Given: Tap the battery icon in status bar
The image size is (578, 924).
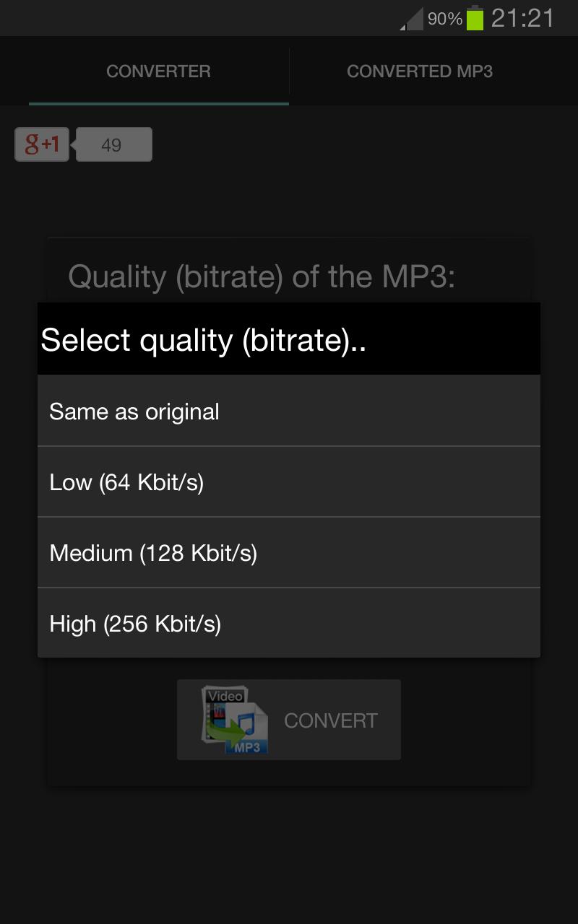Looking at the screenshot, I should (x=475, y=18).
